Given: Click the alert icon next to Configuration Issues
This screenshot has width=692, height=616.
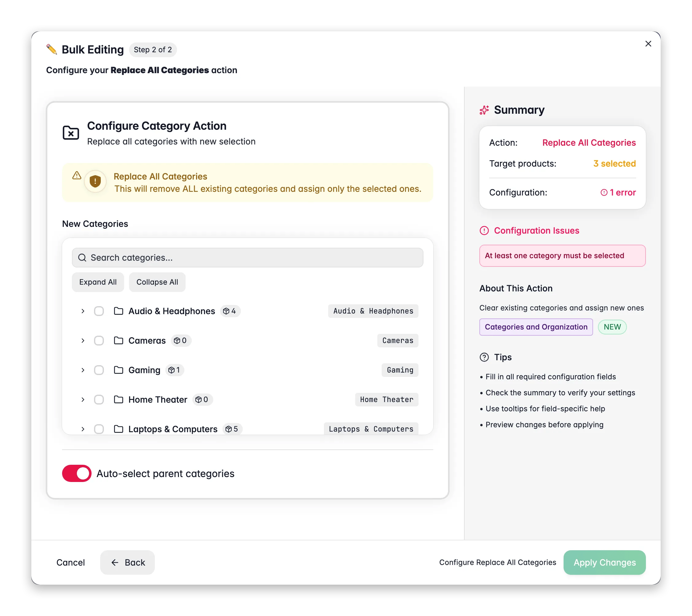Looking at the screenshot, I should tap(484, 231).
